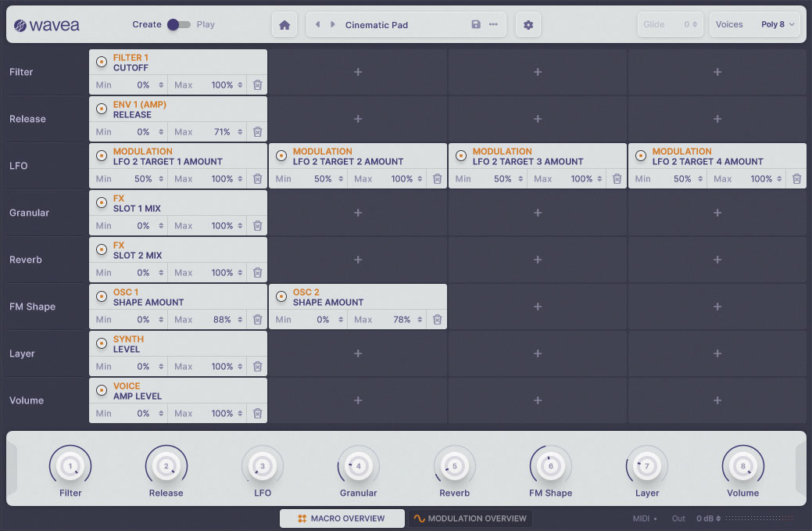Image resolution: width=812 pixels, height=531 pixels.
Task: Delete Synth Level assignment
Action: pos(257,367)
